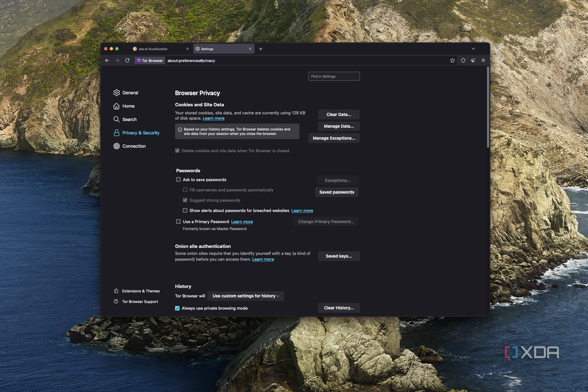This screenshot has height=392, width=588.
Task: Click the Privacy & Security lock icon
Action: [117, 133]
